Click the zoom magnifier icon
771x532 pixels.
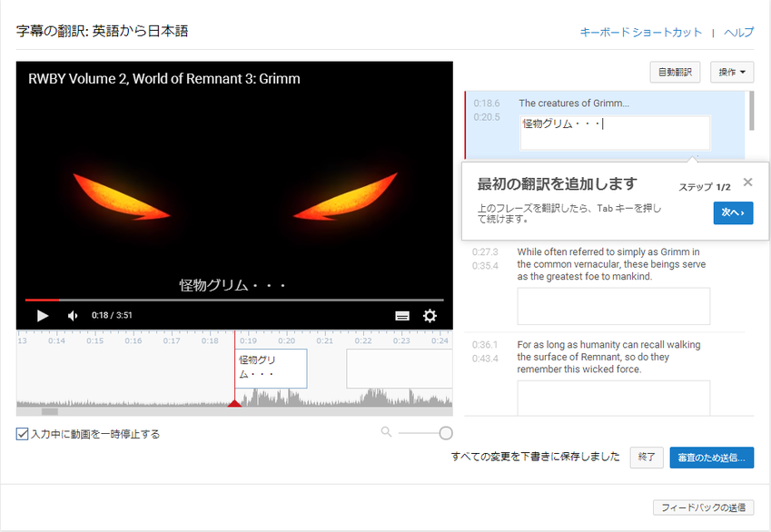pyautogui.click(x=387, y=432)
